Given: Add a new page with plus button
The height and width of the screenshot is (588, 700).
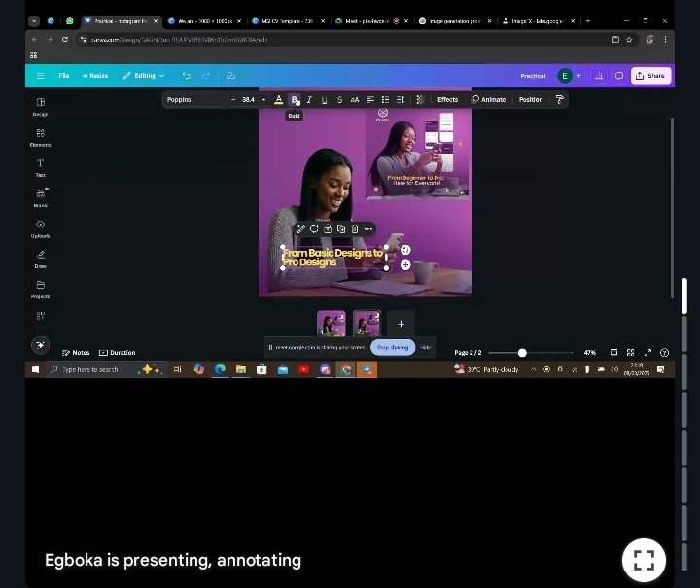Looking at the screenshot, I should click(401, 324).
